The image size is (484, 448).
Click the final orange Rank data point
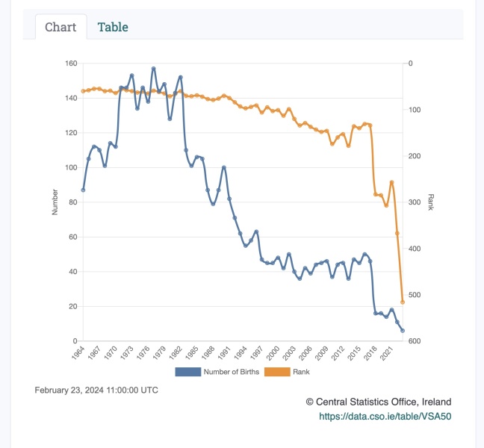point(403,302)
